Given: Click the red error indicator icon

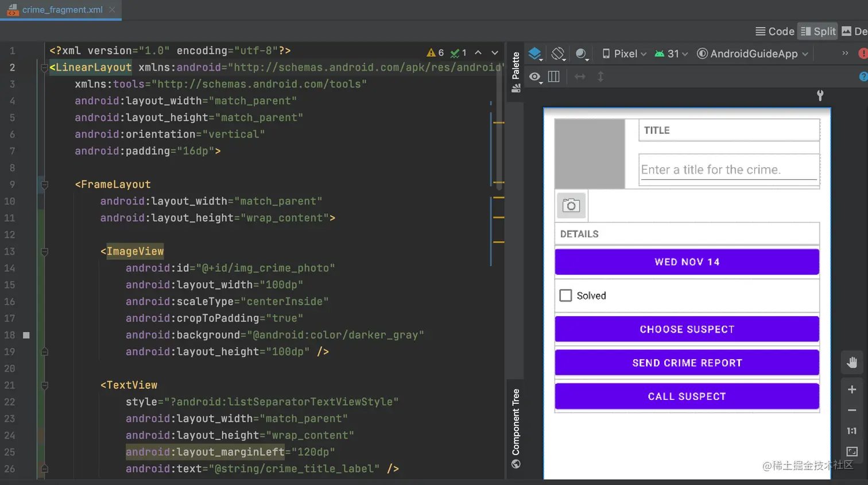Looking at the screenshot, I should 863,53.
